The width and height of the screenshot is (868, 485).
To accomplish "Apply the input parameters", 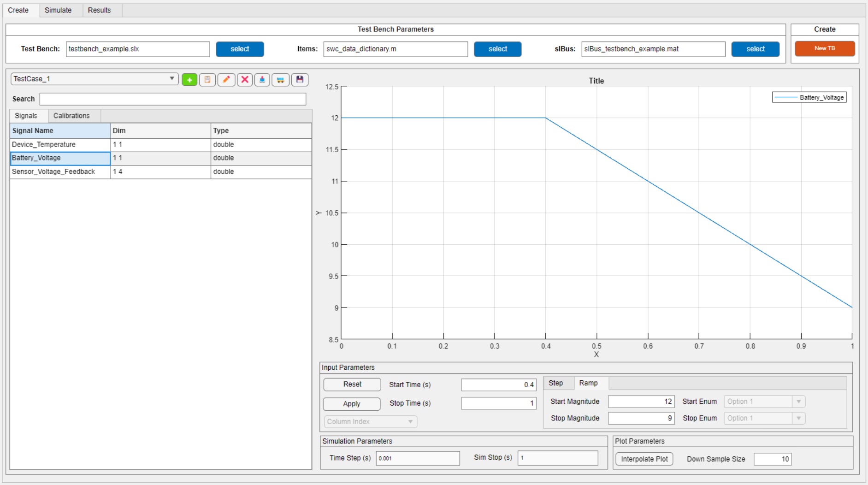I will pos(352,404).
